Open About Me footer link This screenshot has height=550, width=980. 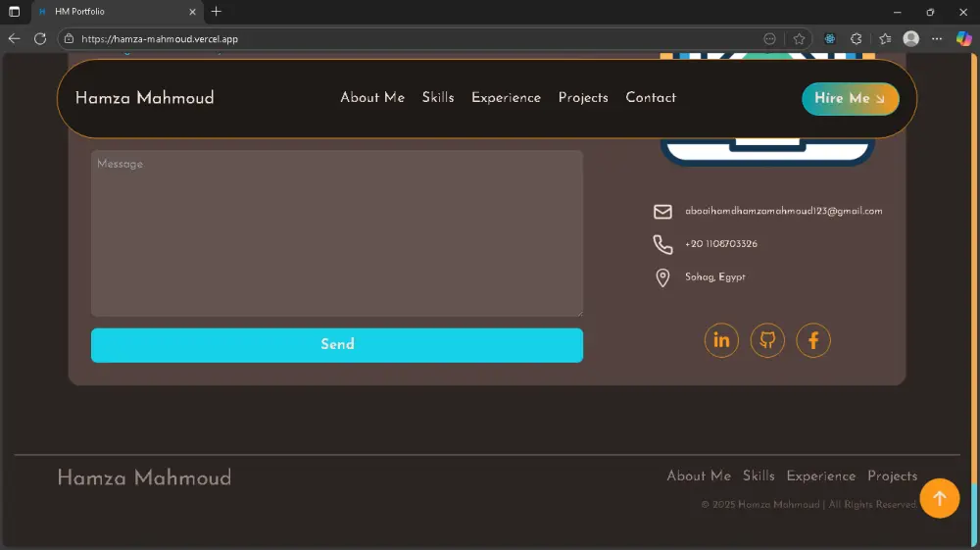tap(699, 476)
